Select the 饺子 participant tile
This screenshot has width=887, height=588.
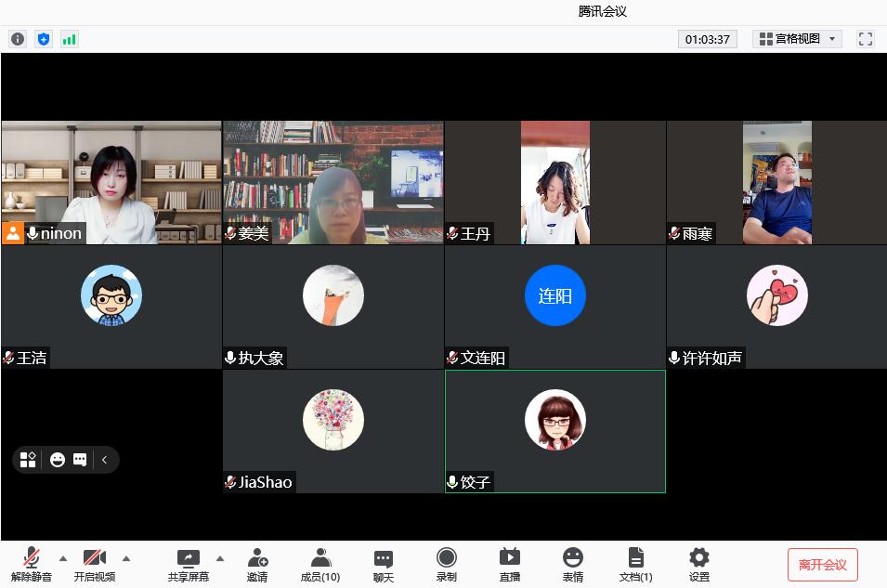pos(555,431)
